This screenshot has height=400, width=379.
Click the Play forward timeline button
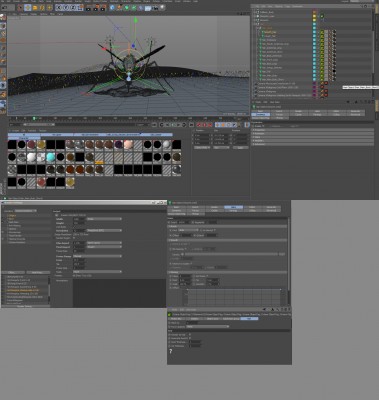pyautogui.click(x=173, y=125)
